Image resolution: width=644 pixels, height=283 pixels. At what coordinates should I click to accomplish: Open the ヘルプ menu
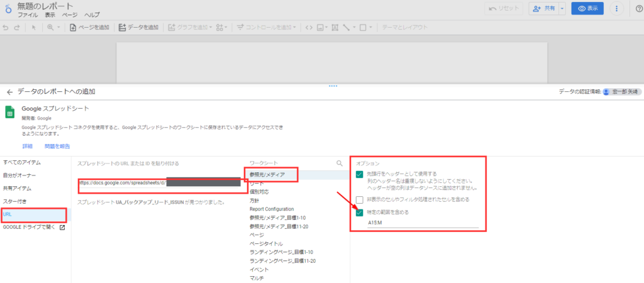tap(92, 15)
